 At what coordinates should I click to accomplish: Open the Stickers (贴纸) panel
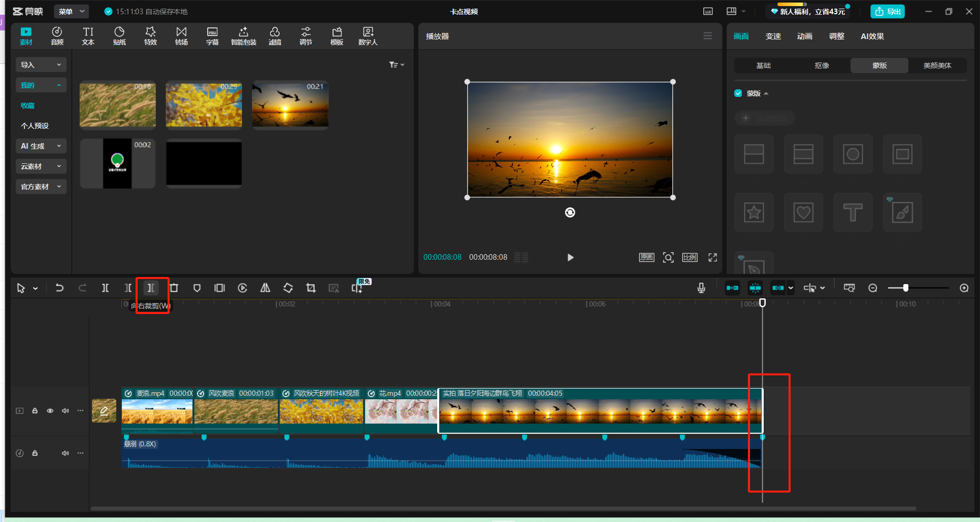pyautogui.click(x=119, y=36)
